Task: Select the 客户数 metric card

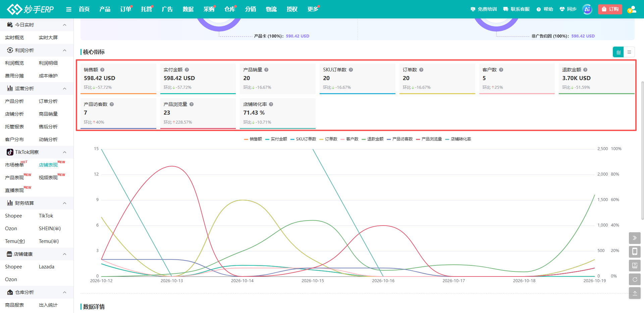Action: point(517,79)
